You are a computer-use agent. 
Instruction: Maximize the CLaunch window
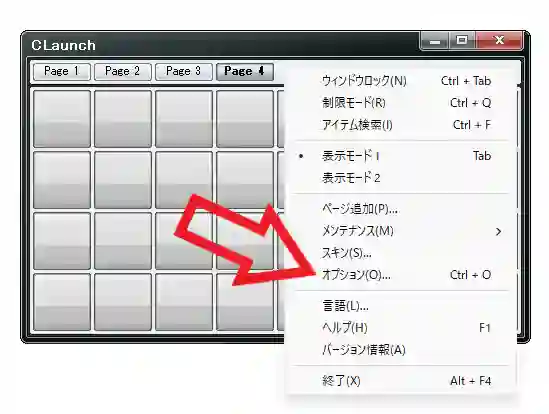point(462,41)
